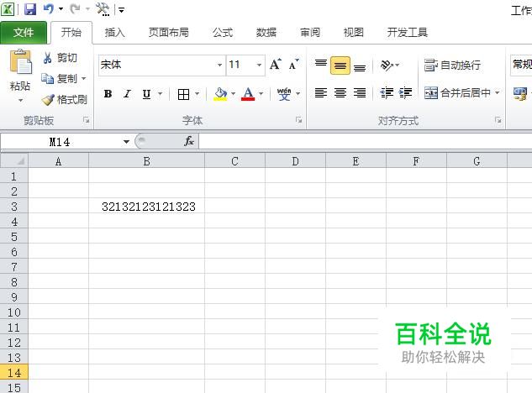Image resolution: width=532 pixels, height=393 pixels.
Task: Open 对齐方式 dialog launcher
Action: click(x=498, y=120)
